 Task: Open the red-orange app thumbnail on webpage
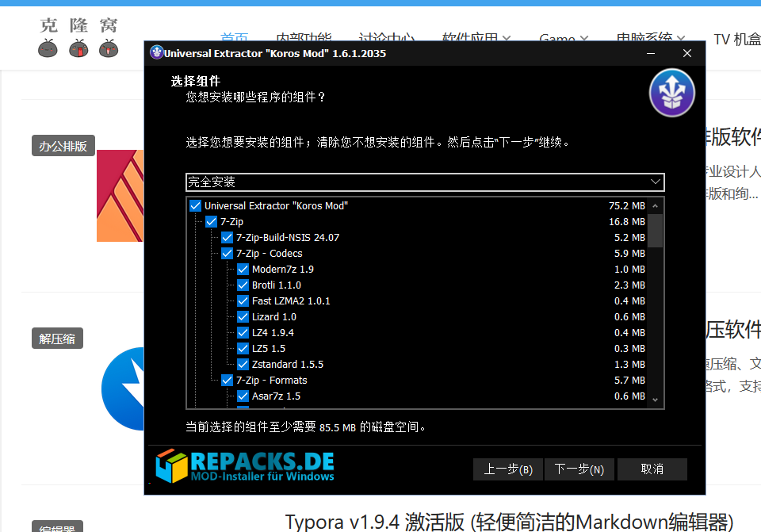pyautogui.click(x=120, y=196)
